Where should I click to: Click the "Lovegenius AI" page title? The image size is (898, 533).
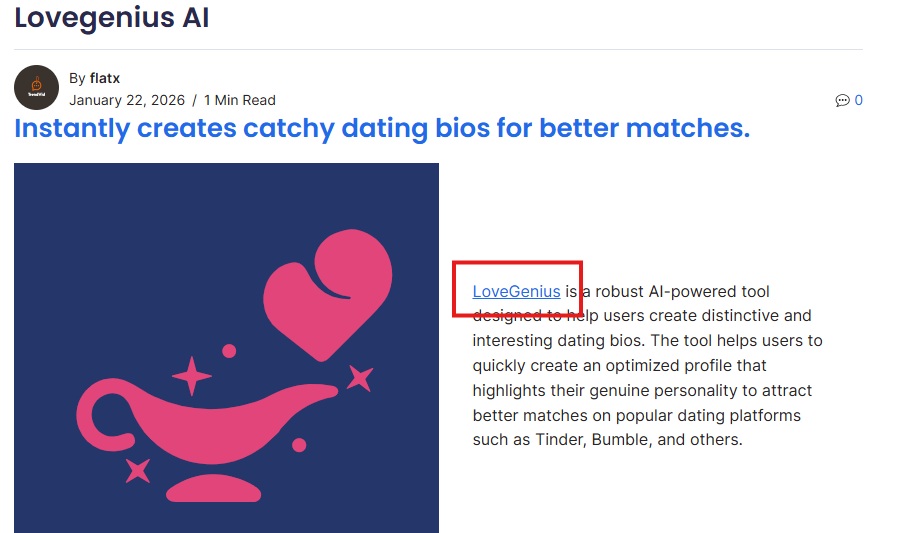[112, 18]
